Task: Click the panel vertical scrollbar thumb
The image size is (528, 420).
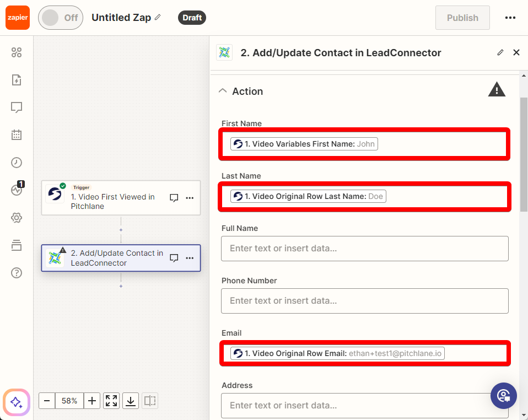Action: [x=524, y=154]
